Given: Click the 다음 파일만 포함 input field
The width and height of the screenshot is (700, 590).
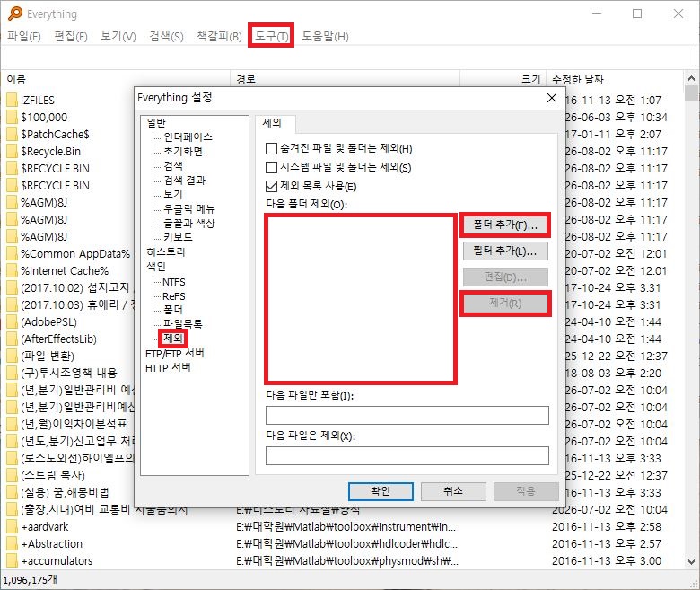Looking at the screenshot, I should click(x=407, y=415).
